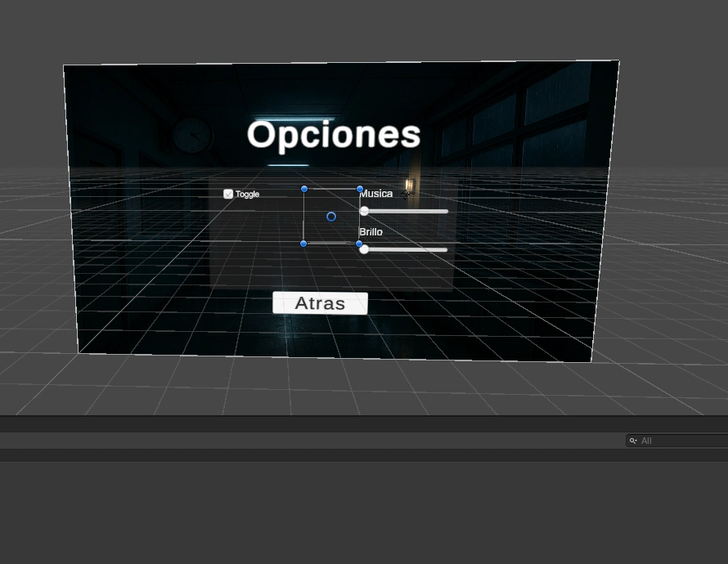Select the top-right blue rect handle
Screen dimensions: 728x564
tap(360, 189)
